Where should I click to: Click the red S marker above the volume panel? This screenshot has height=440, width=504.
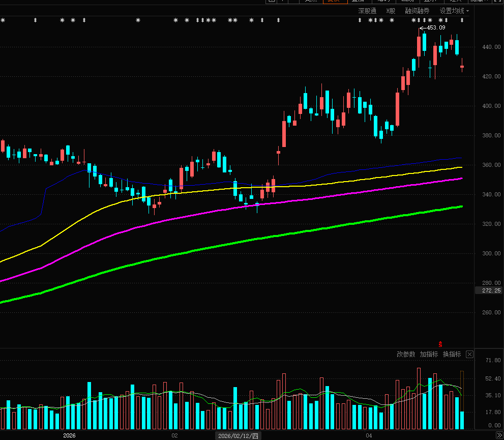440,344
